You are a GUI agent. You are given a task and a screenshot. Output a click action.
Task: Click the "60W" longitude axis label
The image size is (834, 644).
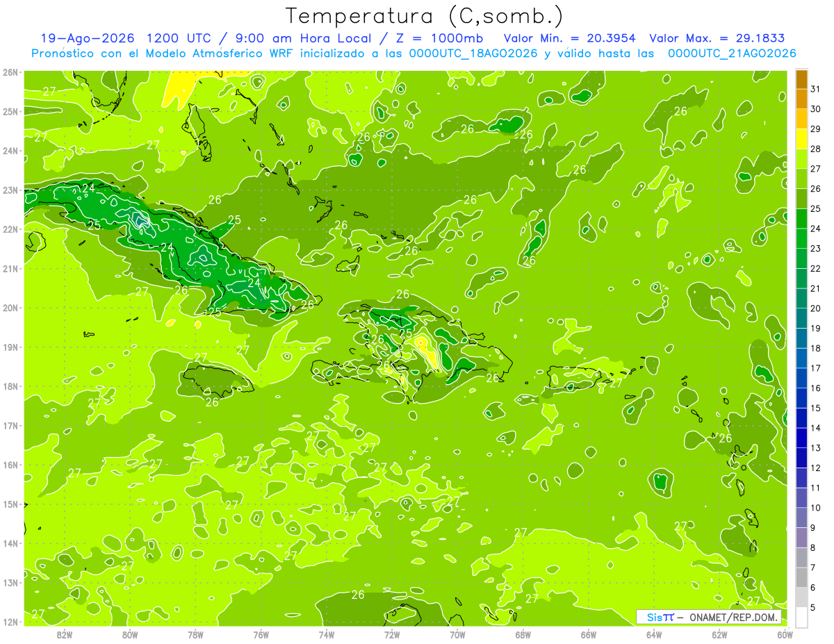785,634
